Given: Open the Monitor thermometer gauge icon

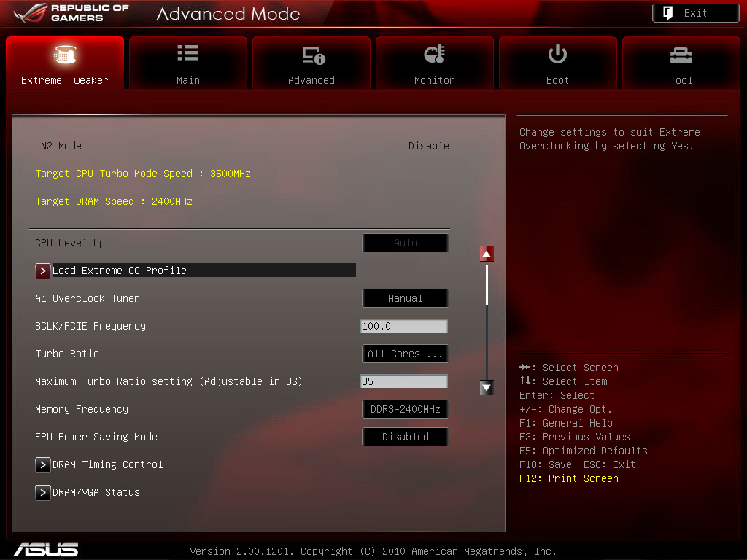Looking at the screenshot, I should click(x=435, y=55).
